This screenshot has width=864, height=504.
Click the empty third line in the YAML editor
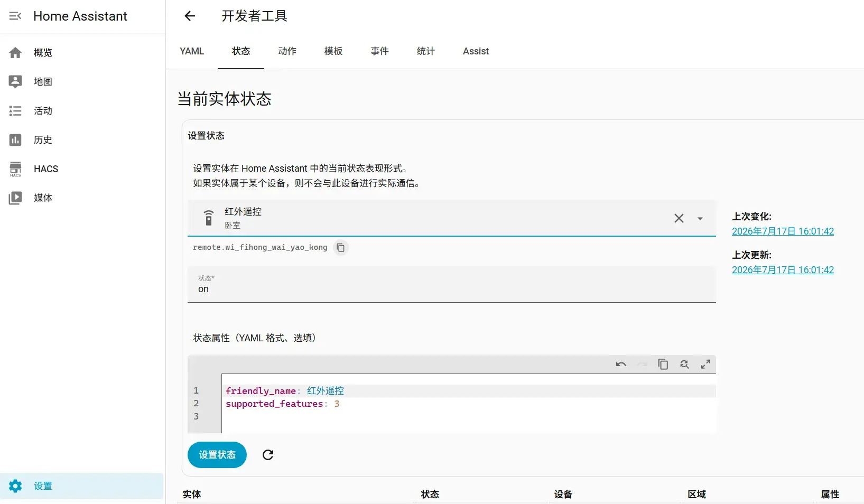click(469, 416)
